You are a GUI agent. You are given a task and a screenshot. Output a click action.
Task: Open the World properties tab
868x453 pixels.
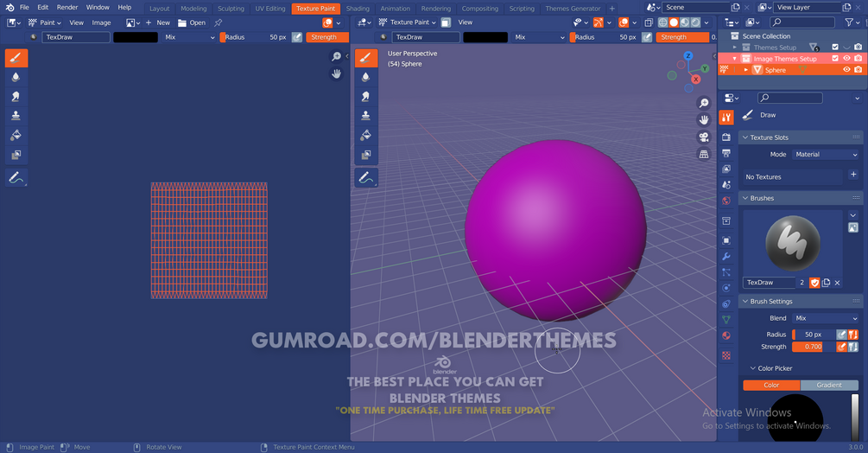[726, 201]
